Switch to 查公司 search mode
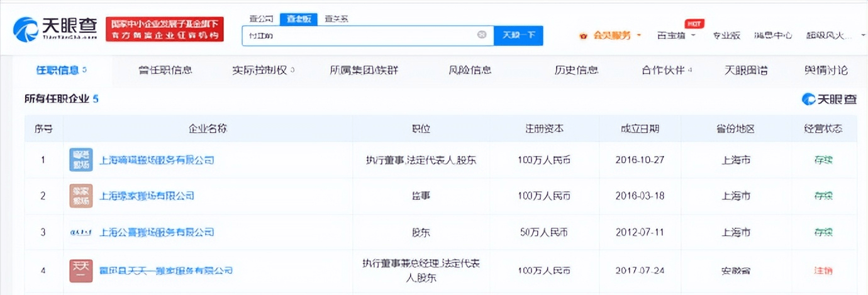This screenshot has width=868, height=295. coord(260,18)
